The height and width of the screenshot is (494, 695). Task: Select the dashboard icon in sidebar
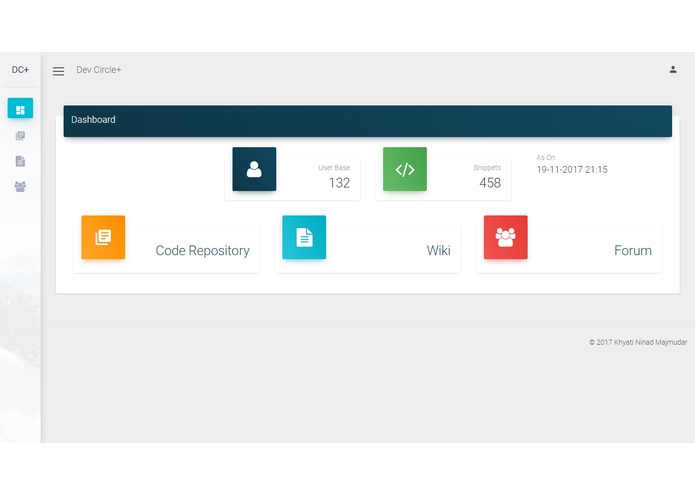pos(20,109)
